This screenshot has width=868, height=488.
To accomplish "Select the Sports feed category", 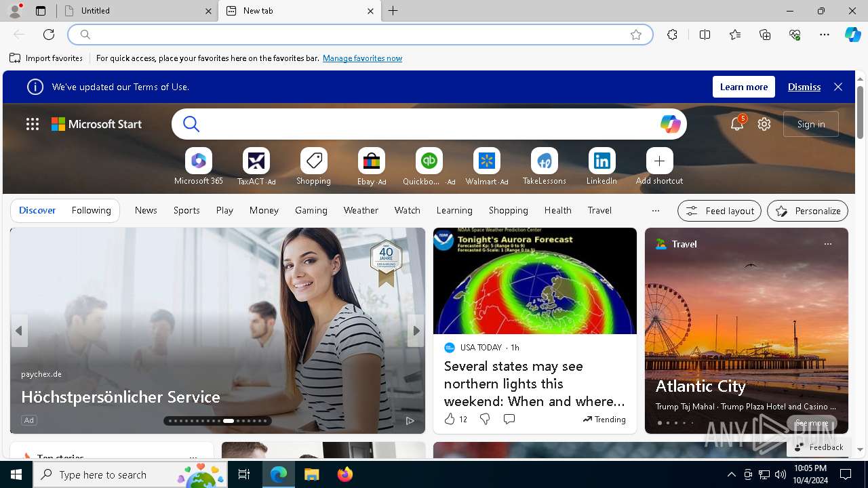I will (186, 211).
